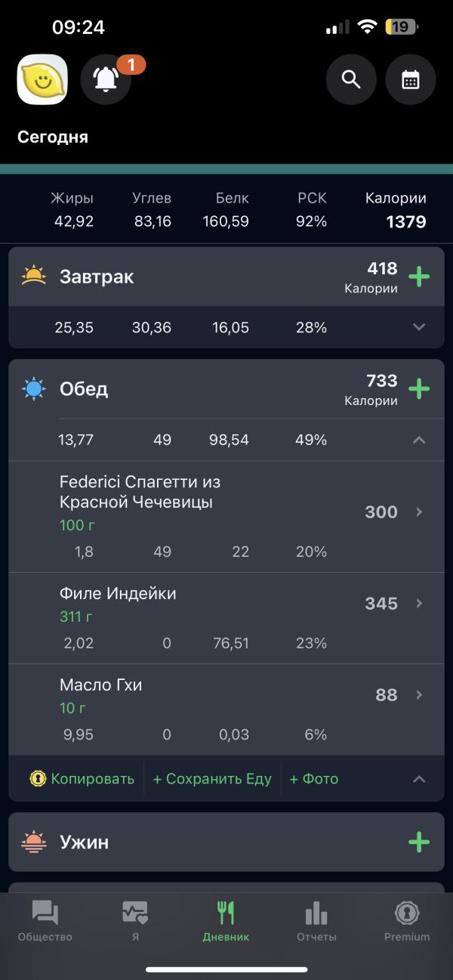Tap the + Фото button
The height and width of the screenshot is (980, 453).
[314, 779]
